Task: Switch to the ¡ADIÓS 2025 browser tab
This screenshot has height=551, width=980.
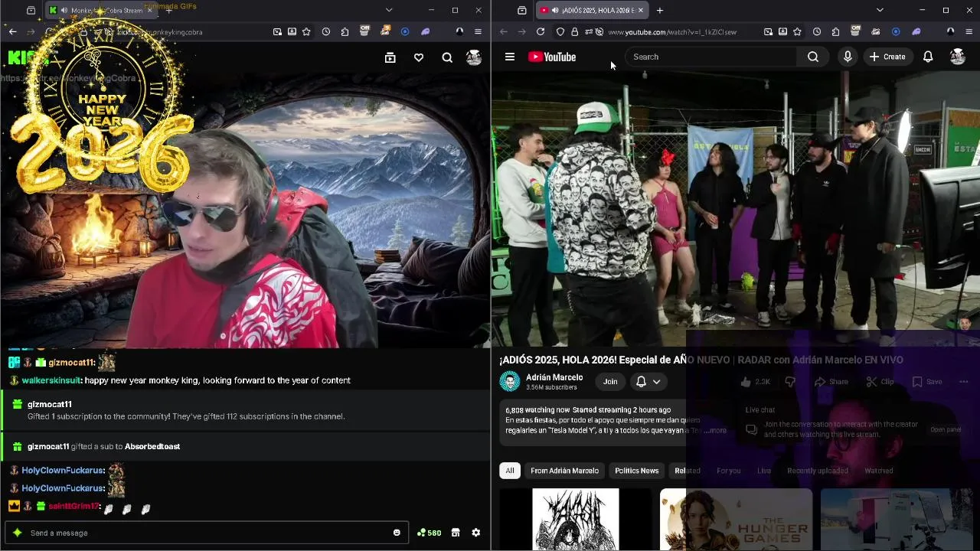Action: (591, 11)
